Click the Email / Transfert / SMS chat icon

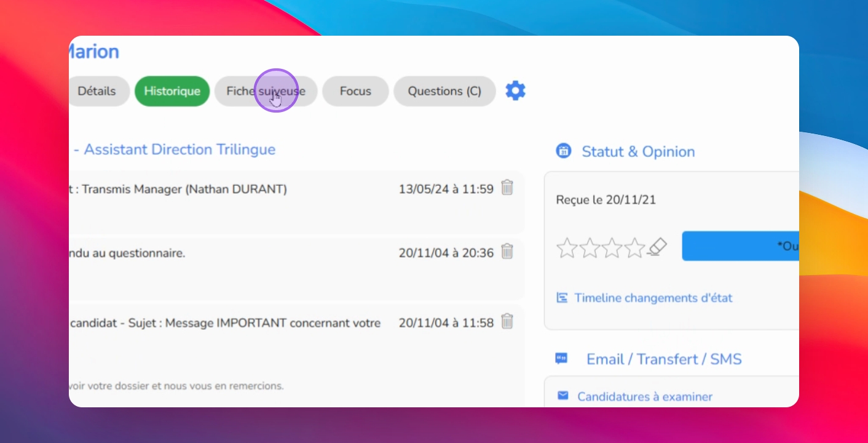point(561,358)
